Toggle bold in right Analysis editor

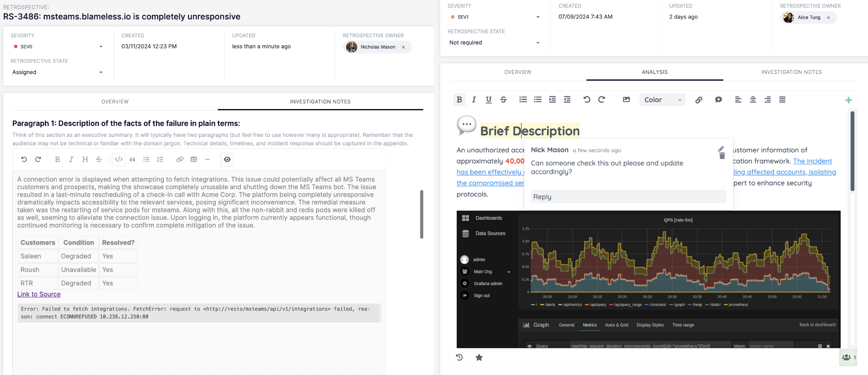pyautogui.click(x=459, y=100)
